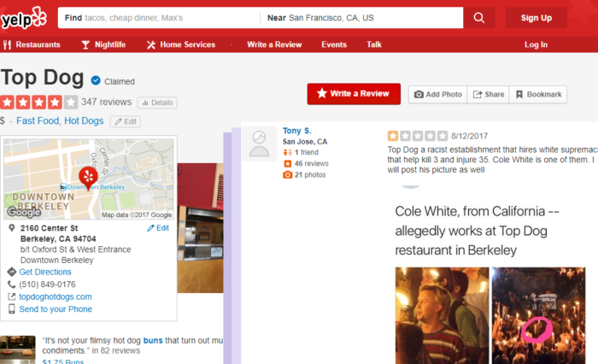Click the blue Claimed checkmark badge
The width and height of the screenshot is (598, 364).
[x=96, y=80]
